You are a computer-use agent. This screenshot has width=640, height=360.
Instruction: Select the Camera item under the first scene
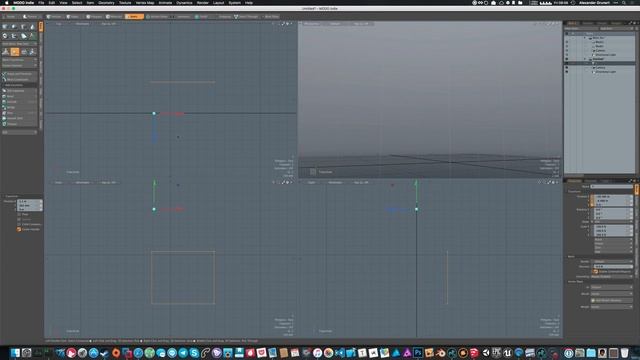tap(600, 50)
